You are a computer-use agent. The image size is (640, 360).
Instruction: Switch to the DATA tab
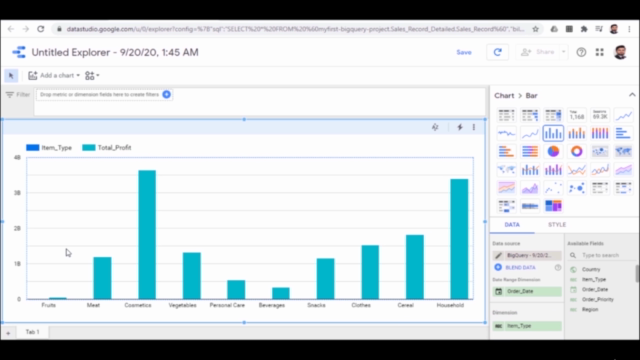(512, 225)
